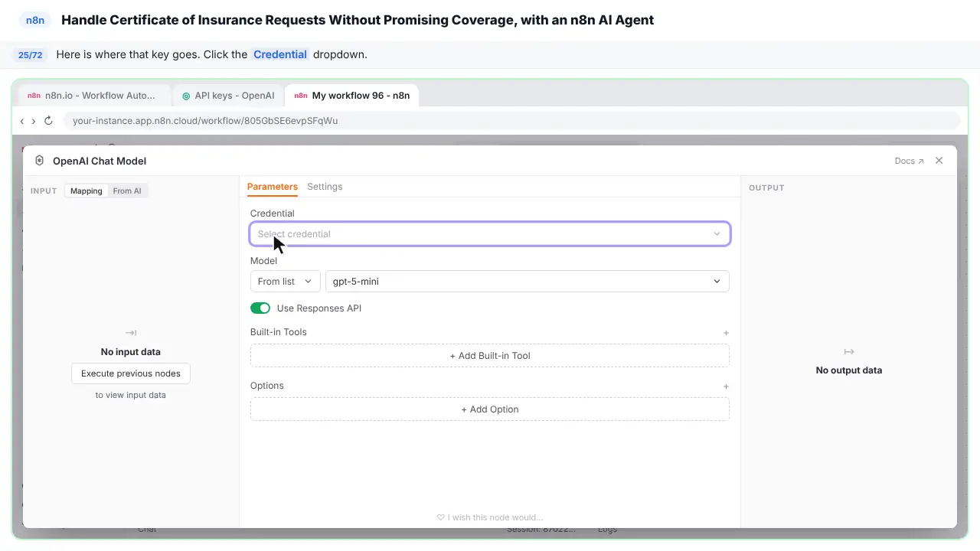980x551 pixels.
Task: Select the Mapping input mode
Action: (87, 191)
